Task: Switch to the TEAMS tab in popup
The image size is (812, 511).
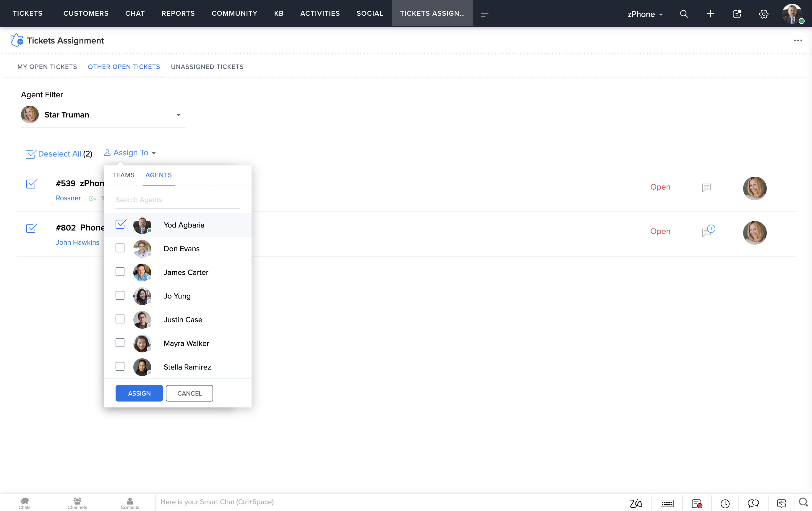Action: point(123,175)
